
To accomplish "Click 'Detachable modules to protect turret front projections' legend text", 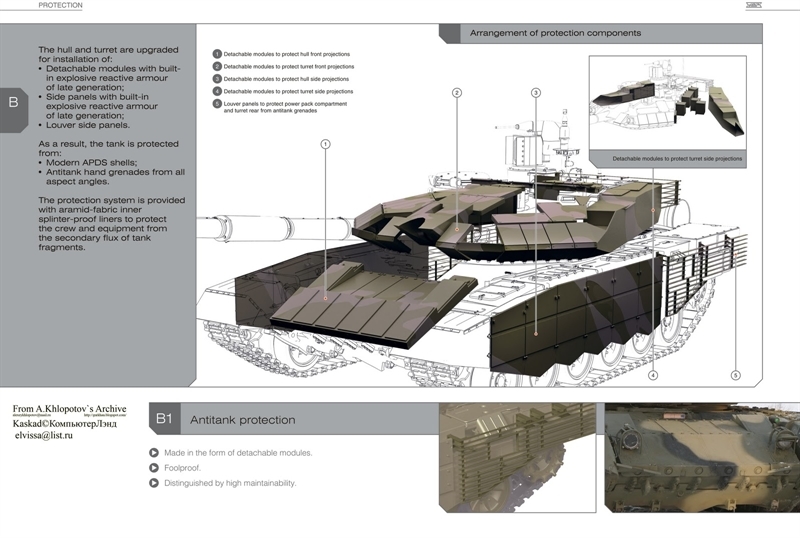I will [289, 66].
